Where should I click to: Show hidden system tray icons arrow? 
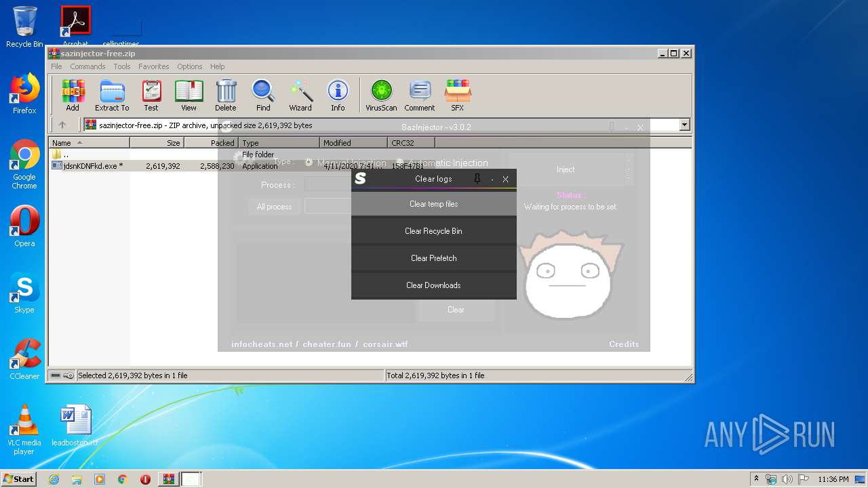click(x=756, y=479)
